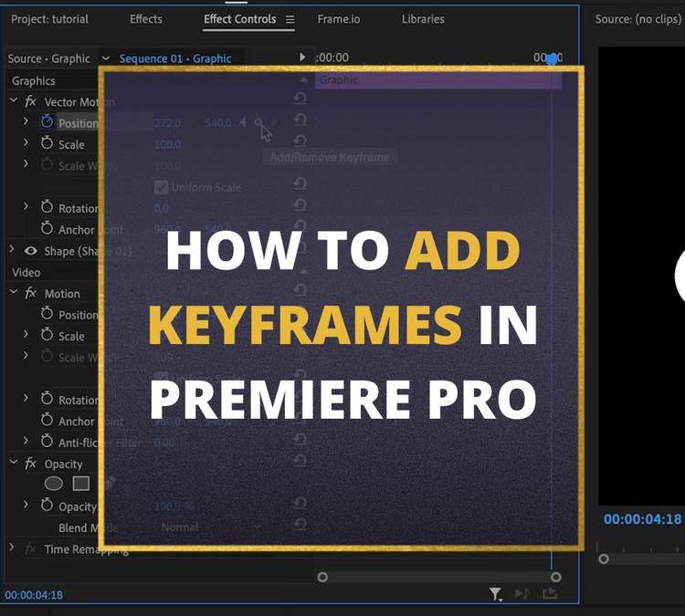
Task: Click play-only-audio icon at panel bottom
Action: click(x=522, y=594)
